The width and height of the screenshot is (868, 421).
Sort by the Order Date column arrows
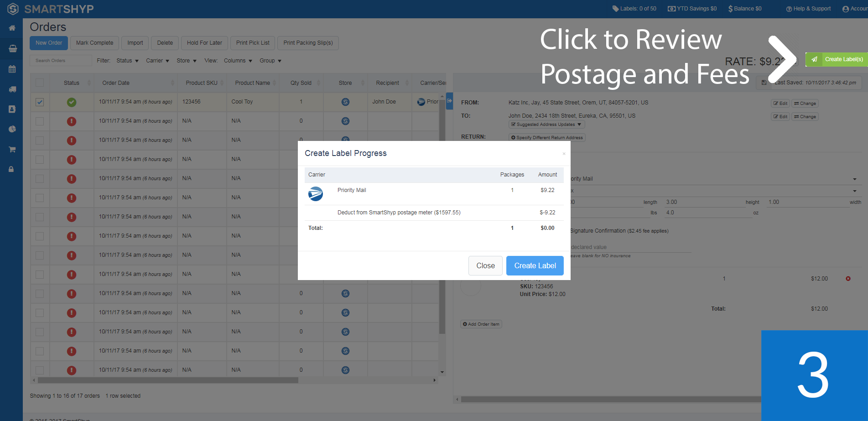coord(172,83)
